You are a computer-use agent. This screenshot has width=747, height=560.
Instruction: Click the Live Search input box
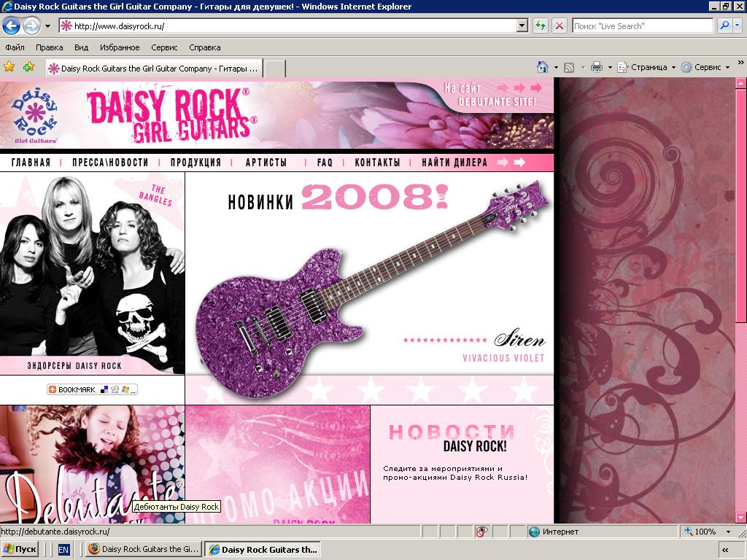(x=643, y=26)
